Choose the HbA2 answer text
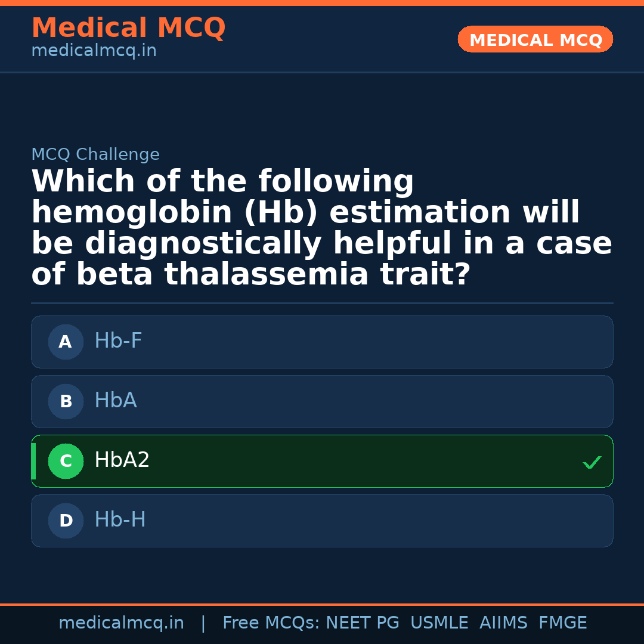Viewport: 644px width, 644px height. point(122,460)
